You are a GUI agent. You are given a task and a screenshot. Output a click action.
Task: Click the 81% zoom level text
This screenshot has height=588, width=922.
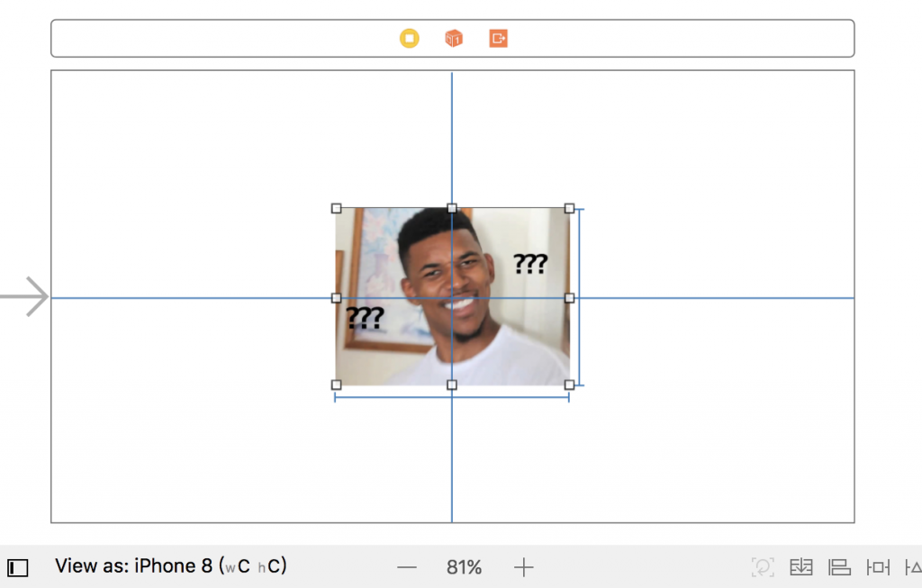pos(464,567)
